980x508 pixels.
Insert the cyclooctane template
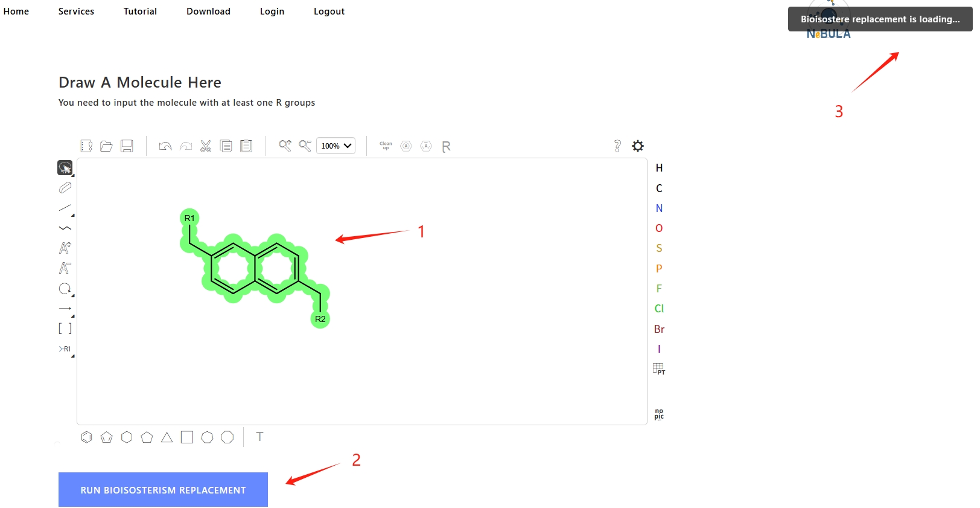(227, 437)
